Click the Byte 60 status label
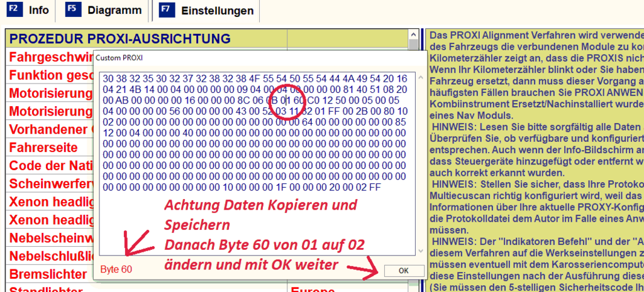Image resolution: width=644 pixels, height=292 pixels. coord(116,269)
